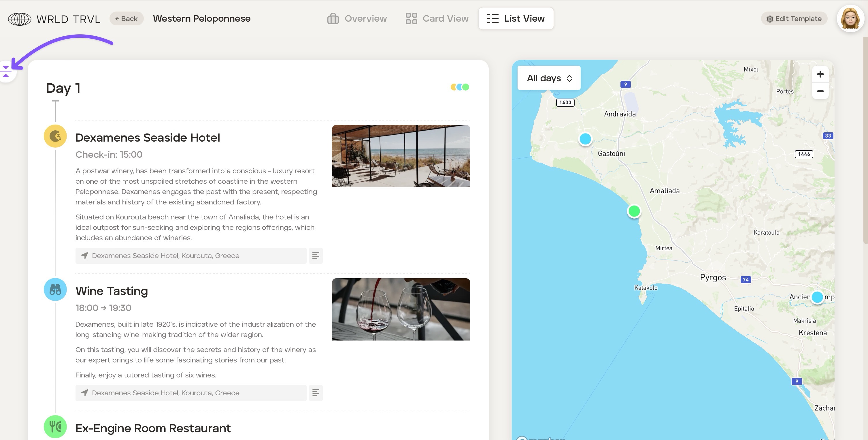Open notes icon beside Wine Tasting address

[x=315, y=393]
